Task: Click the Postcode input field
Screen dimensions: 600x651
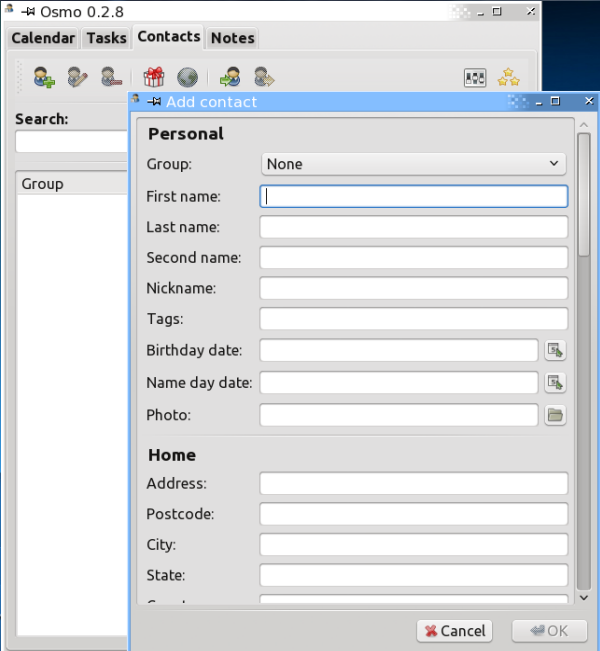Action: pos(414,514)
